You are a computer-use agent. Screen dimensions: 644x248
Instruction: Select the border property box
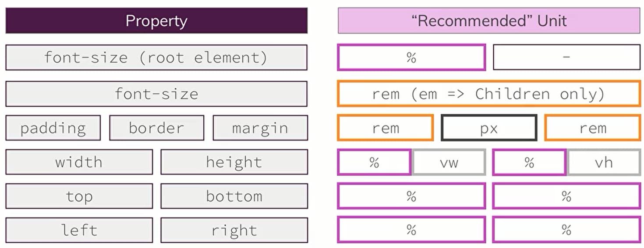click(156, 128)
